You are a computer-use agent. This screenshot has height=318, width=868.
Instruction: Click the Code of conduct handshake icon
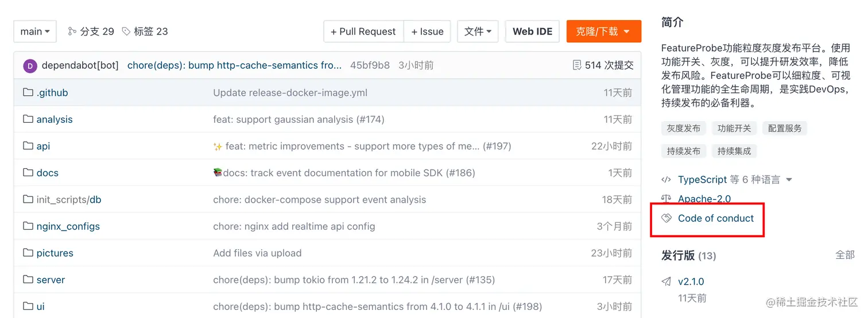[x=666, y=218]
